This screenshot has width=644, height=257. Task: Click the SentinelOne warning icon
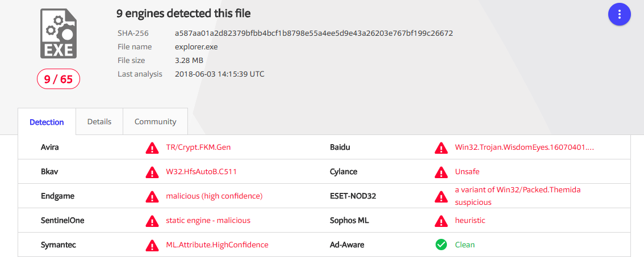[x=152, y=221]
